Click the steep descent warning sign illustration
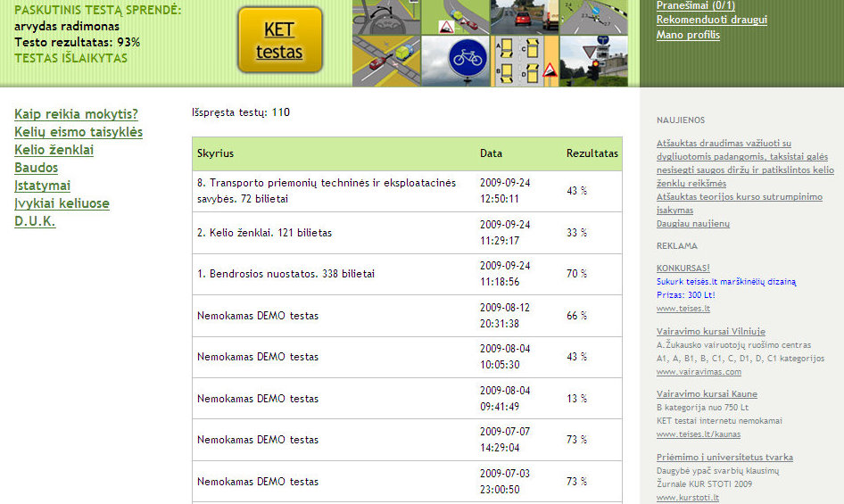Image resolution: width=844 pixels, height=504 pixels. point(455,17)
